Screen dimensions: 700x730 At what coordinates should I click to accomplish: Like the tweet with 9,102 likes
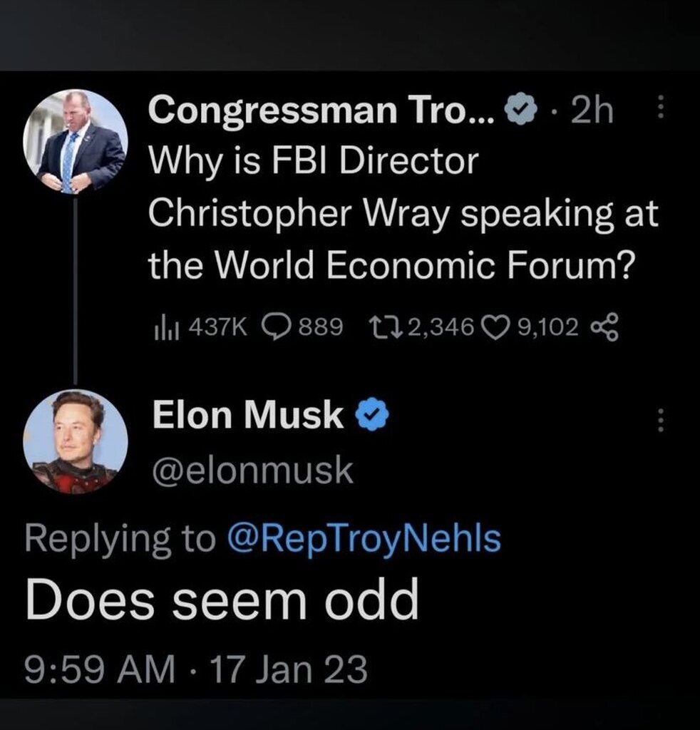click(495, 327)
